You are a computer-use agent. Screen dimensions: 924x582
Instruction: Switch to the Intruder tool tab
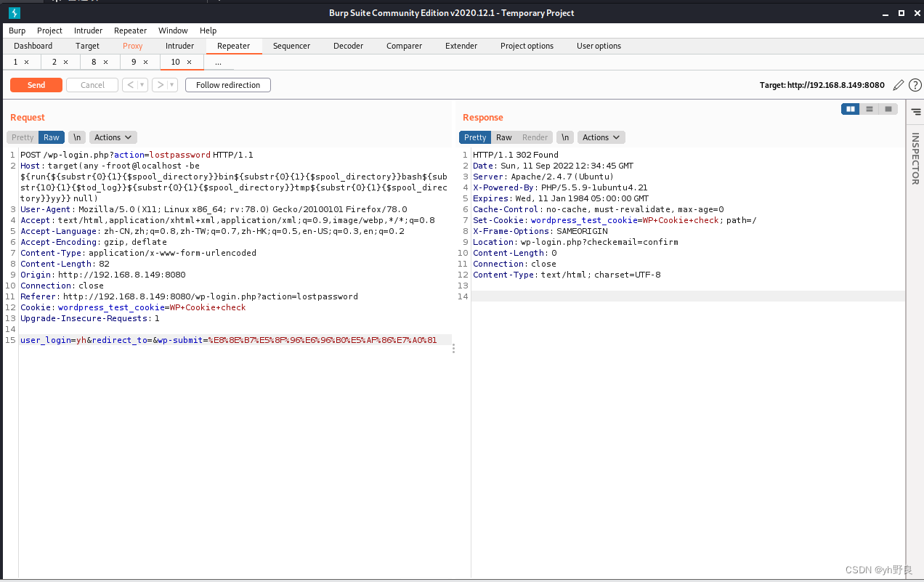click(x=179, y=46)
